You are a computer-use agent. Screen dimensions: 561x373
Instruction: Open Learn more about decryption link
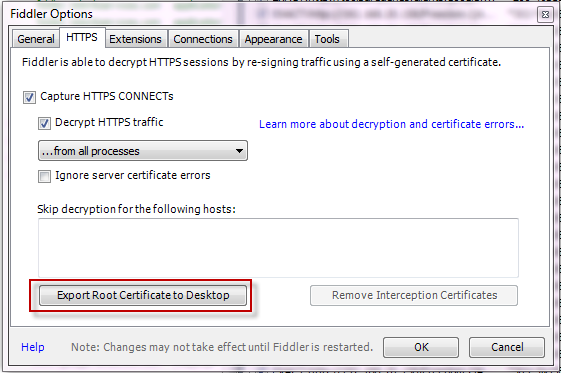point(391,124)
